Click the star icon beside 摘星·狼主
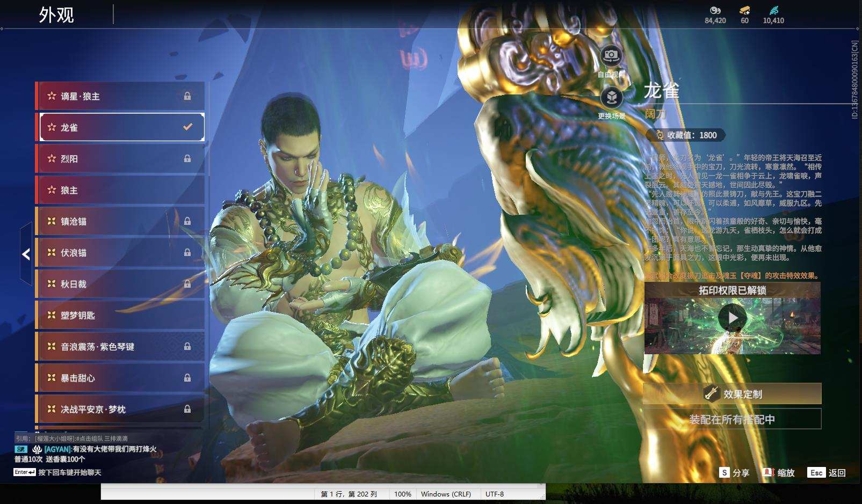Image resolution: width=862 pixels, height=504 pixels. click(x=52, y=96)
